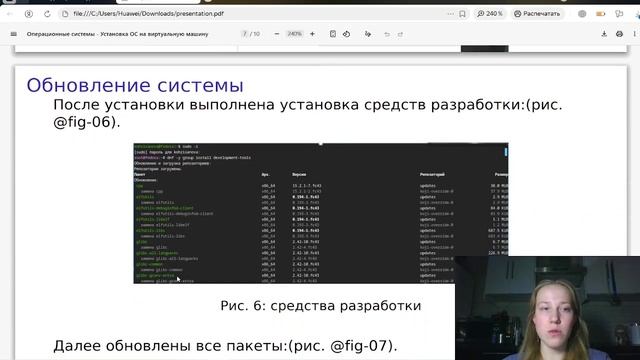Click the file icon in address bar
The width and height of the screenshot is (640, 360).
tap(65, 14)
